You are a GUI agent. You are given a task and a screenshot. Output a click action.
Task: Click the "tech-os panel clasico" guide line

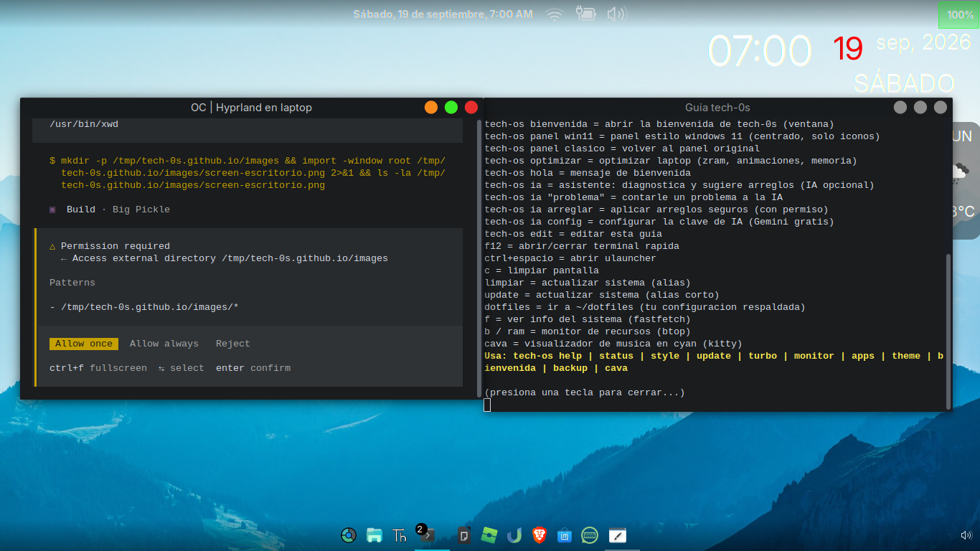coord(622,149)
